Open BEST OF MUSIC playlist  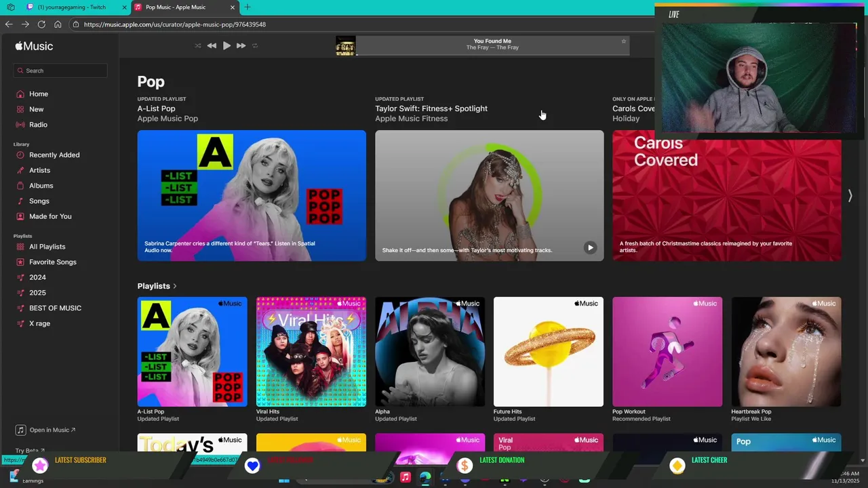point(55,308)
